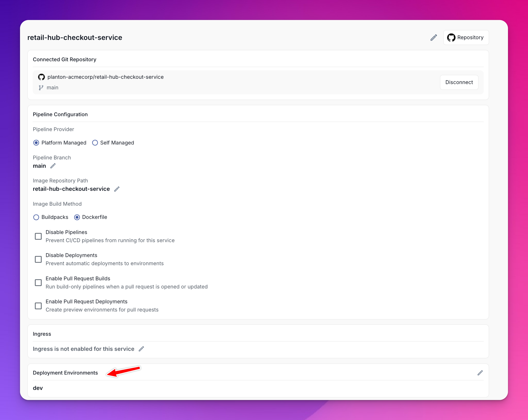
Task: Select Platform Managed pipeline provider
Action: point(36,143)
